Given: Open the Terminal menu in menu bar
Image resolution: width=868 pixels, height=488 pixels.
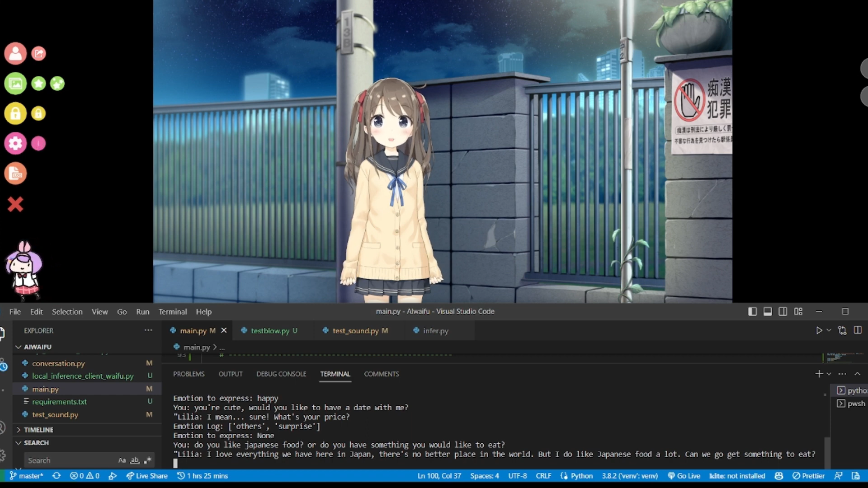Looking at the screenshot, I should click(173, 311).
